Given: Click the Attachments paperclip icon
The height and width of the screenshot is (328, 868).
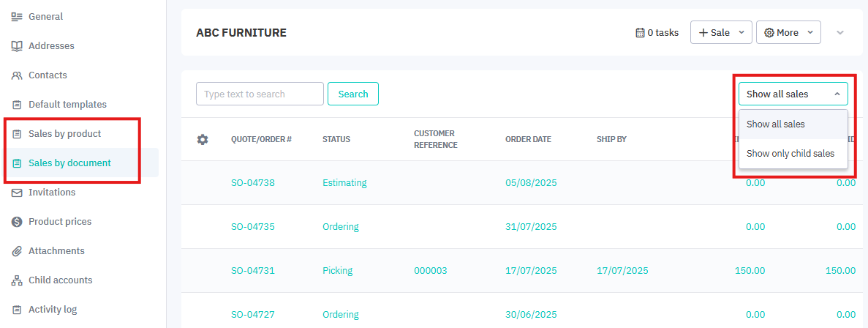Looking at the screenshot, I should (x=17, y=250).
